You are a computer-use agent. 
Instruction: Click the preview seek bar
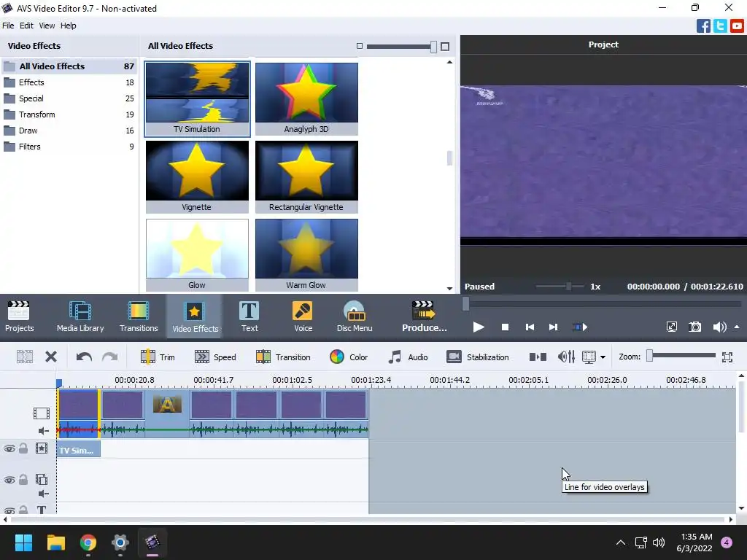[x=602, y=304]
